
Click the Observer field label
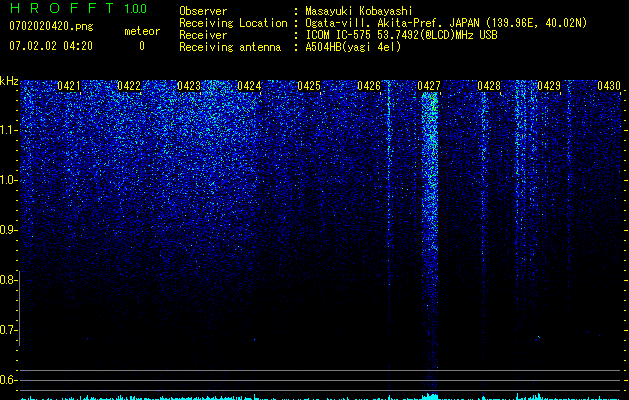click(203, 11)
